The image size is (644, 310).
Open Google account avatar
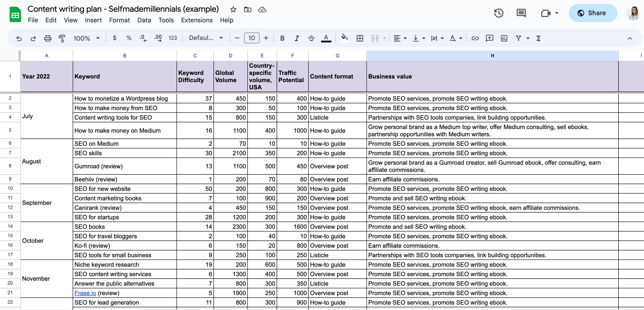[x=633, y=13]
